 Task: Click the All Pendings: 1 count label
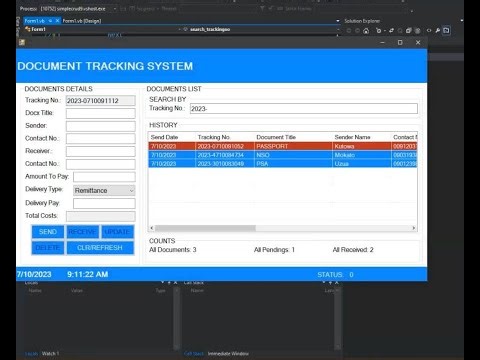[274, 250]
